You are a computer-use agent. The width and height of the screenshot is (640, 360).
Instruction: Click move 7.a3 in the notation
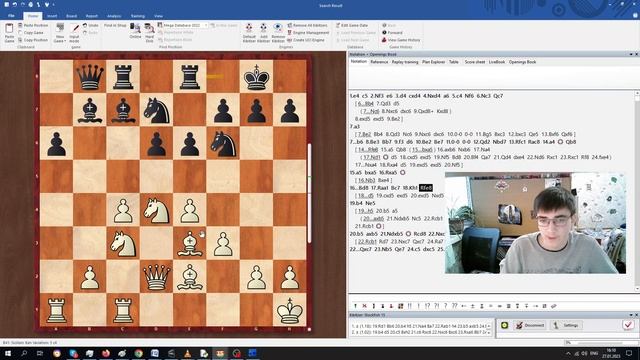[x=355, y=126]
